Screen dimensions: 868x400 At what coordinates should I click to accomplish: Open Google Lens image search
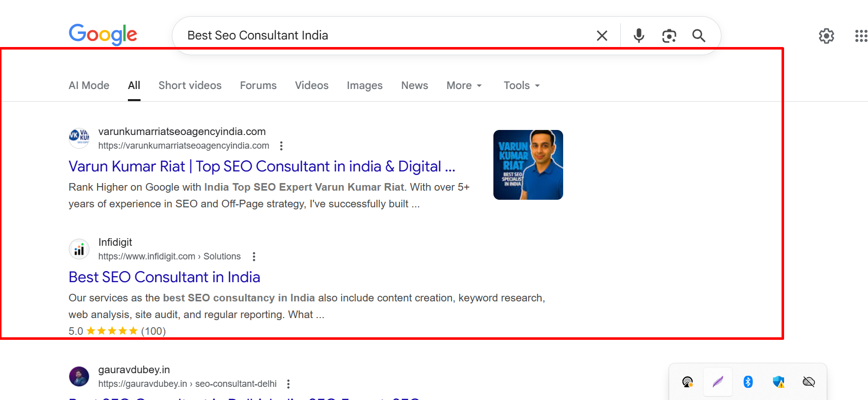(669, 35)
